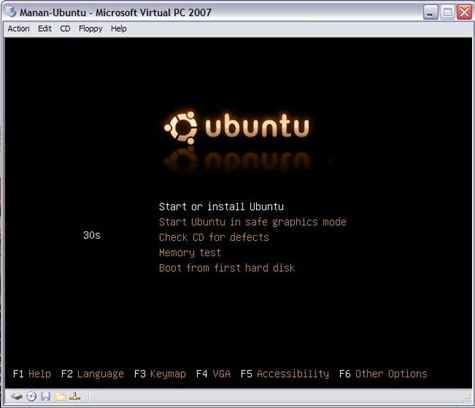
Task: Choose Check CD for defects
Action: (214, 237)
